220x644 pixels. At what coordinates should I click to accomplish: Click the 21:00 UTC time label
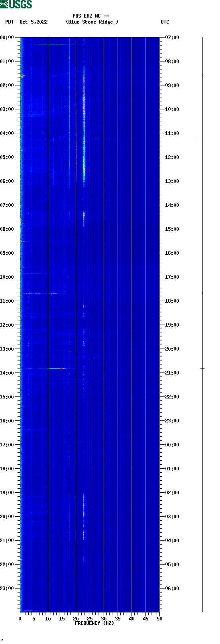coord(172,373)
